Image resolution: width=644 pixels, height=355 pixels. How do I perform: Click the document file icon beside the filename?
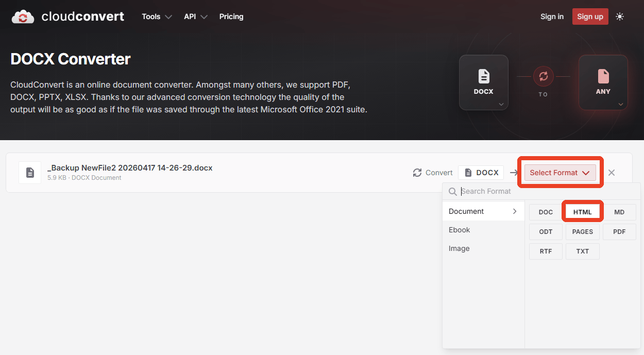[x=30, y=173]
